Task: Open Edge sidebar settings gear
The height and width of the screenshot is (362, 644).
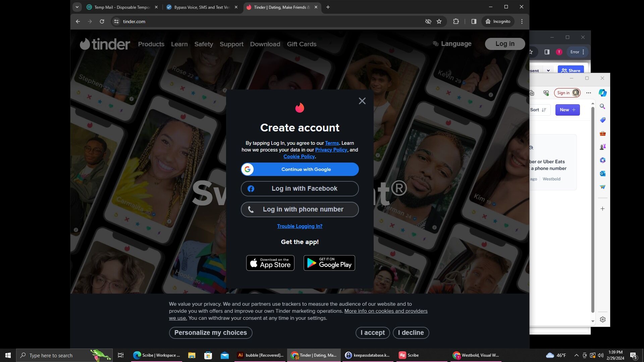Action: (x=603, y=319)
